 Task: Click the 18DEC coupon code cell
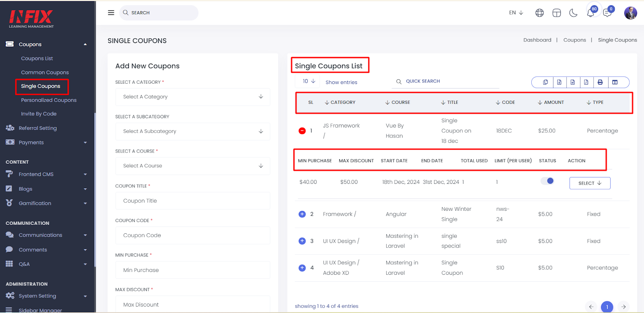pos(504,131)
